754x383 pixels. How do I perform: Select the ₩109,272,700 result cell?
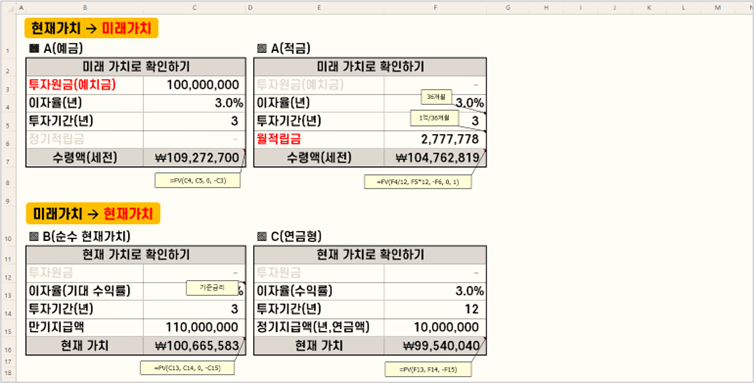coord(194,157)
